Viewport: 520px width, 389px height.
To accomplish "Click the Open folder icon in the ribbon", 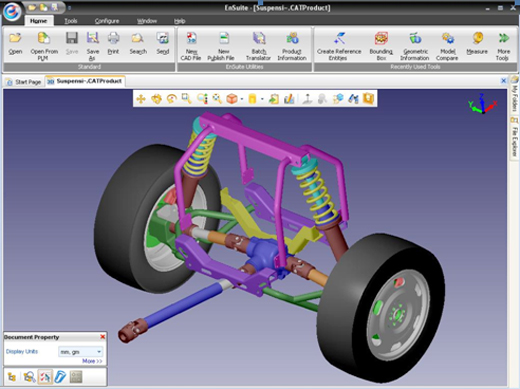I will click(15, 38).
